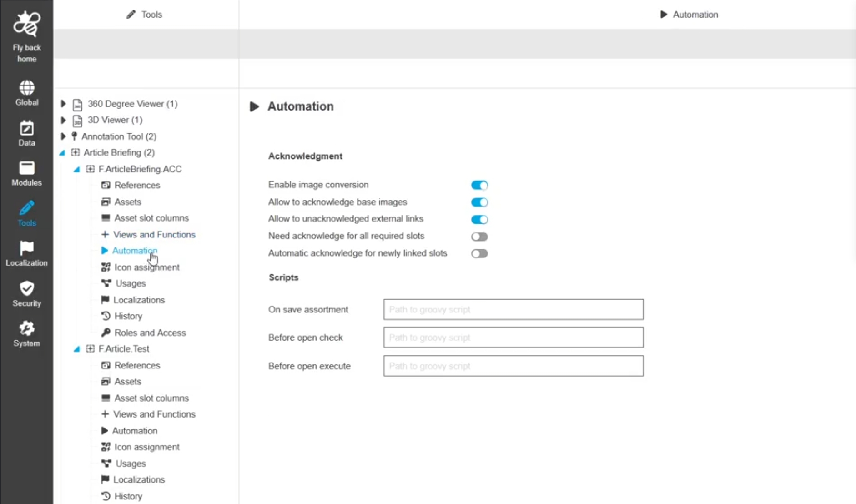Turn on Need acknowledge for all required slots
The image size is (856, 504).
coord(479,237)
